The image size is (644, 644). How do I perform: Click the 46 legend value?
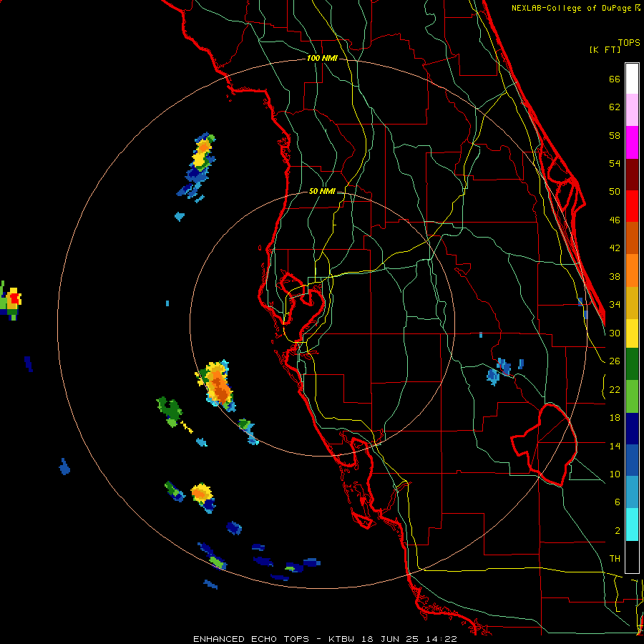615,220
